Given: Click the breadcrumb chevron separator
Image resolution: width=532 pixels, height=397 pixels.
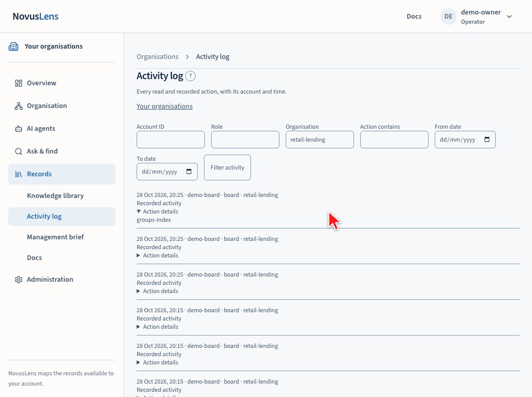Looking at the screenshot, I should coord(187,57).
